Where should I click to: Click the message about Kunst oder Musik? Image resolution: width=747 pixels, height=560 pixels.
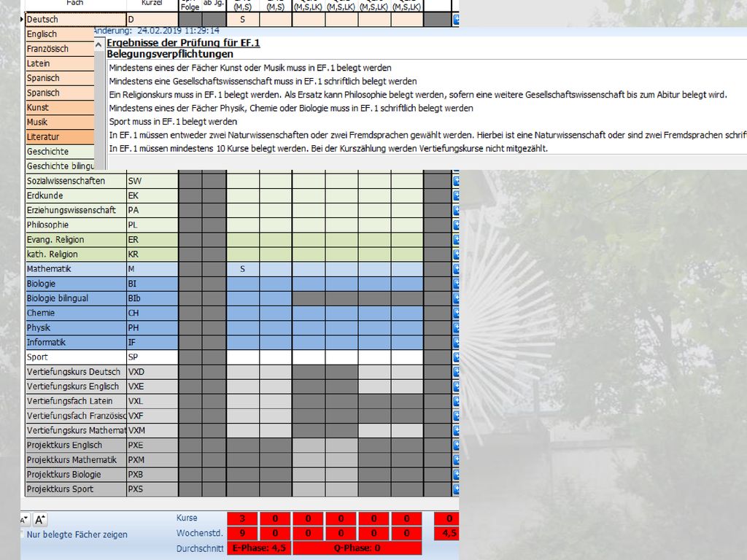pos(250,68)
